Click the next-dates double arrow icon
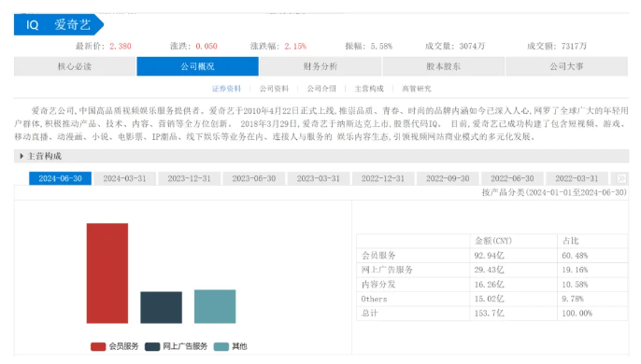Image resolution: width=641 pixels, height=364 pixels. click(x=621, y=178)
